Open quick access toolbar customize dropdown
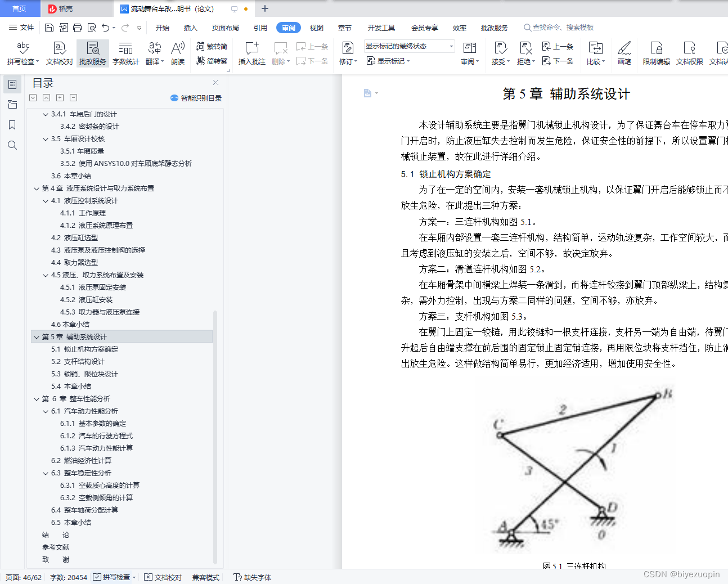The width and height of the screenshot is (728, 584). click(x=139, y=28)
